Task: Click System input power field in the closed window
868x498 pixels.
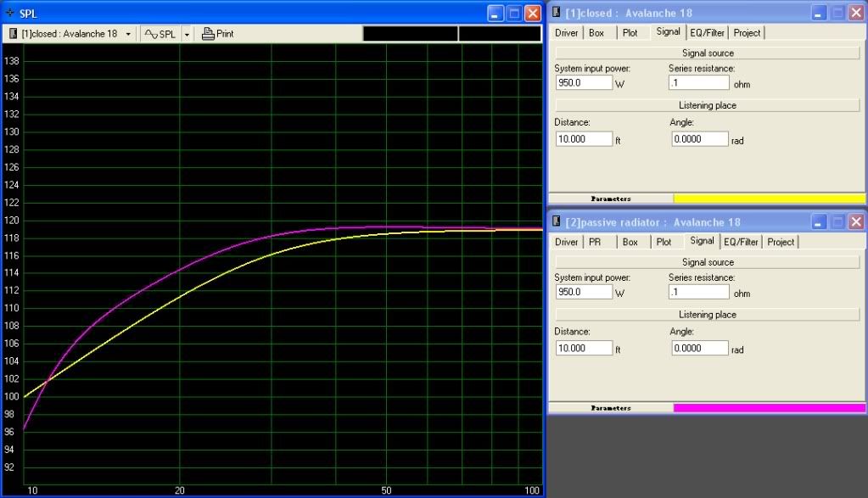Action: tap(584, 82)
